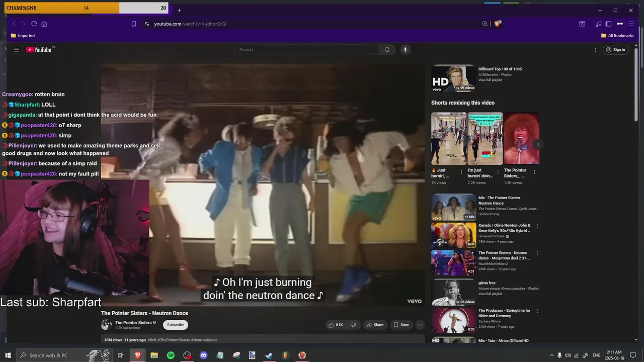
Task: Open menu for Maxproms Neutron dance video
Action: pos(537,253)
